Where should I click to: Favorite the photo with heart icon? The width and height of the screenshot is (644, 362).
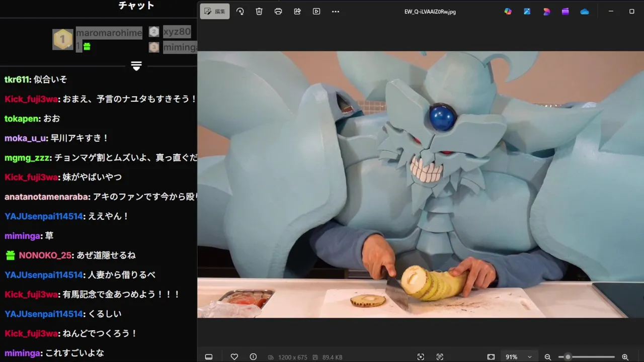coord(234,357)
